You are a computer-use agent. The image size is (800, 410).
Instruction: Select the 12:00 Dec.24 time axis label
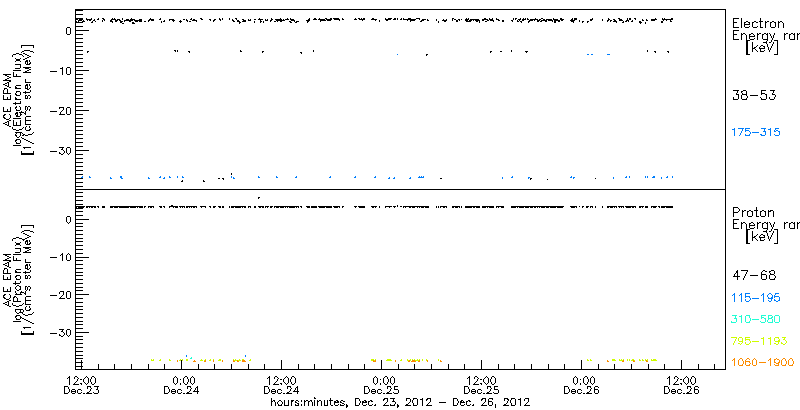[282, 386]
